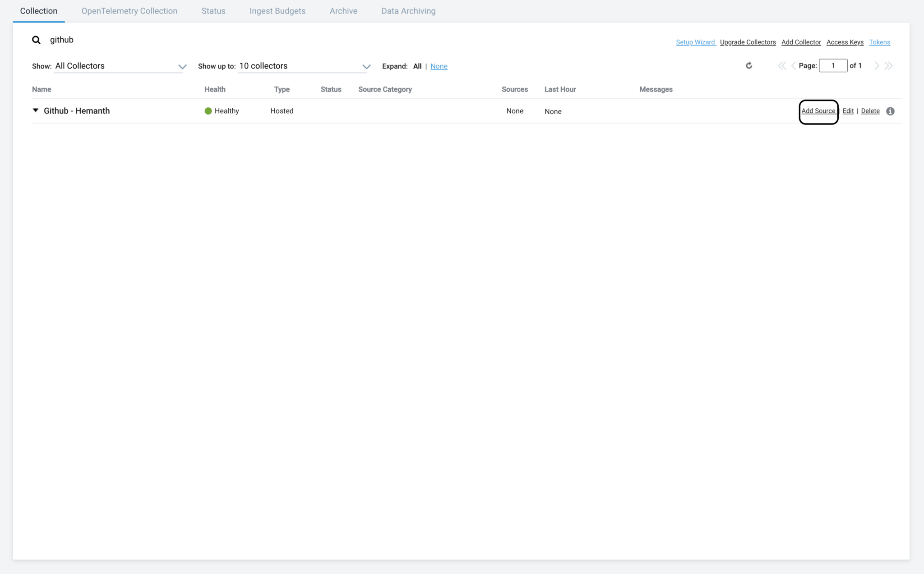Open the Setup Wizard link
Screen dimensions: 924x574
(695, 42)
